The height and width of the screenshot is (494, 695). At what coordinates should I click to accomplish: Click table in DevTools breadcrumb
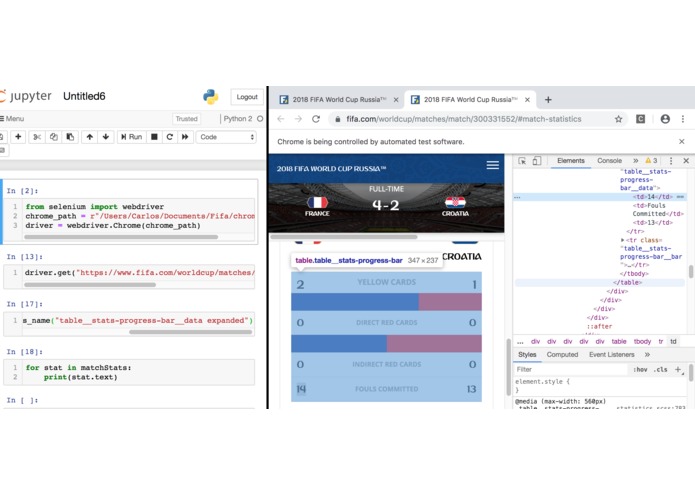pos(619,342)
